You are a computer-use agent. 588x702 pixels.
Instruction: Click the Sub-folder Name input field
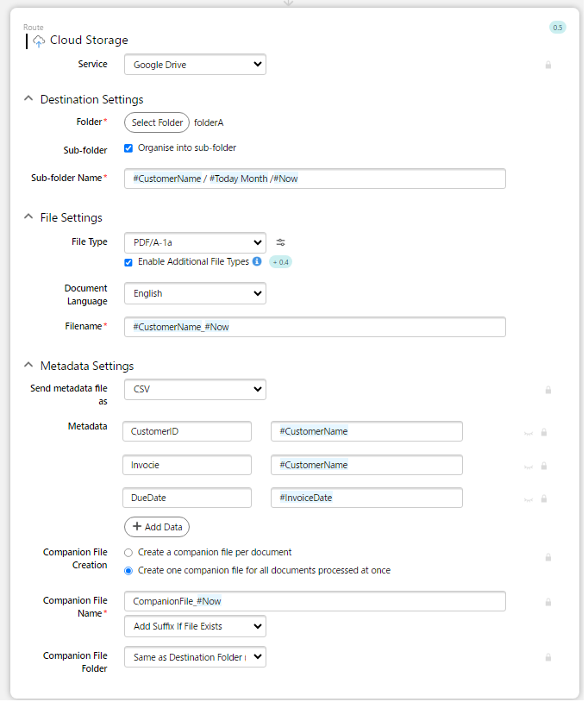(x=315, y=179)
